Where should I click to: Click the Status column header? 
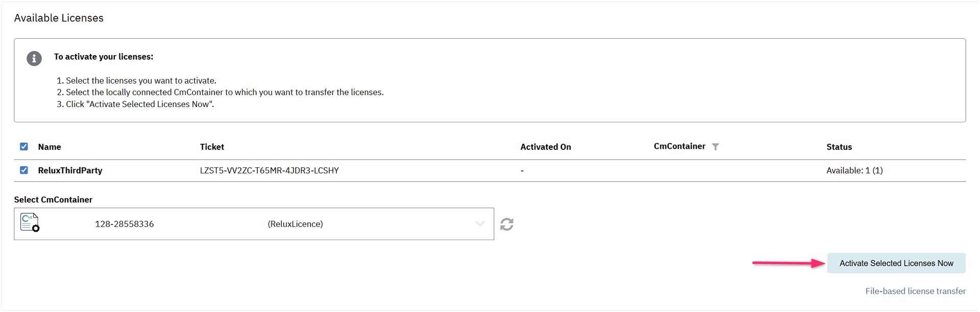pos(839,147)
